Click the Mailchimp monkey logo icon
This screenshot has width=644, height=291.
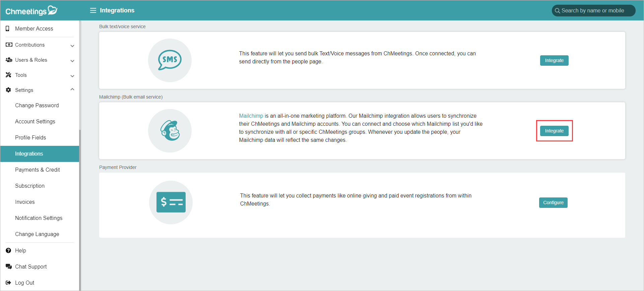pyautogui.click(x=170, y=131)
